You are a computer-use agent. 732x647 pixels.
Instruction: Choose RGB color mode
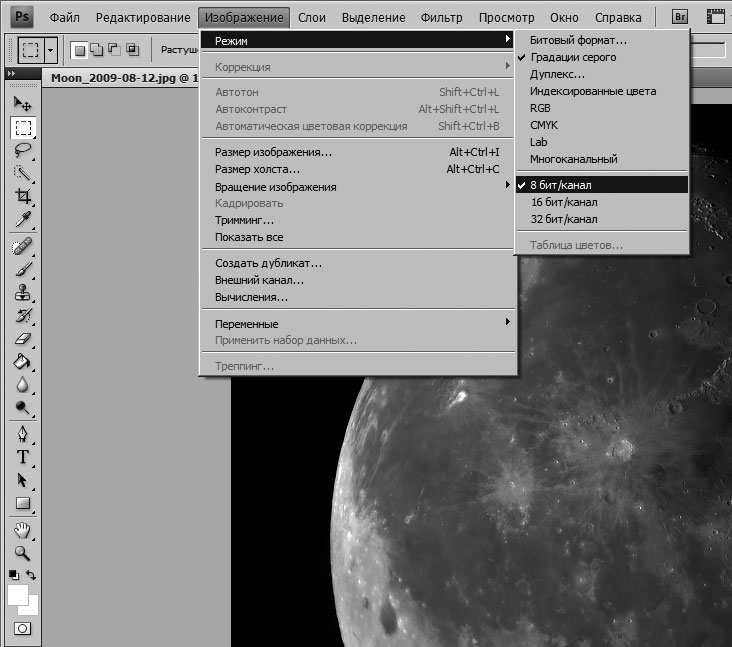pos(540,108)
